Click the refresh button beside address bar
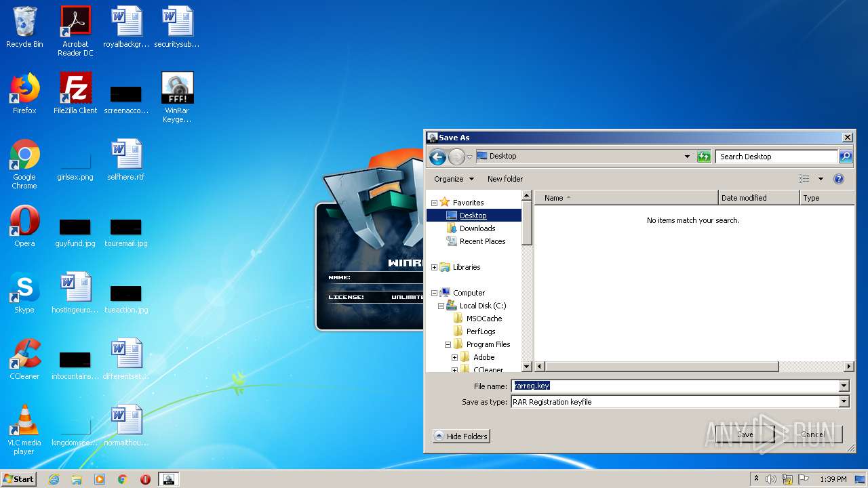The height and width of the screenshot is (488, 868). point(704,157)
